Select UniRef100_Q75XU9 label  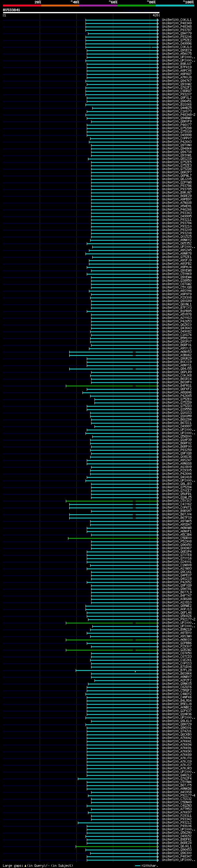(x=176, y=131)
